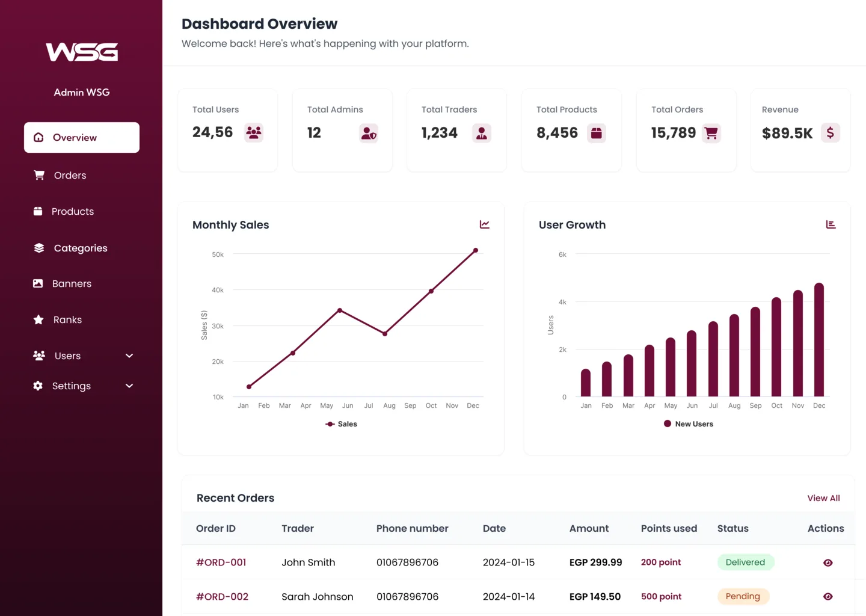The image size is (866, 616).
Task: Expand the Users submenu chevron
Action: (129, 356)
